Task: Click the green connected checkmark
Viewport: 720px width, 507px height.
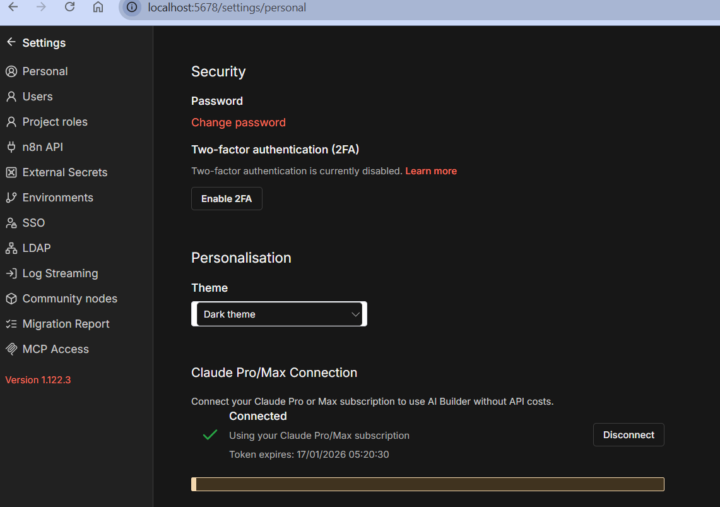Action: click(x=210, y=434)
